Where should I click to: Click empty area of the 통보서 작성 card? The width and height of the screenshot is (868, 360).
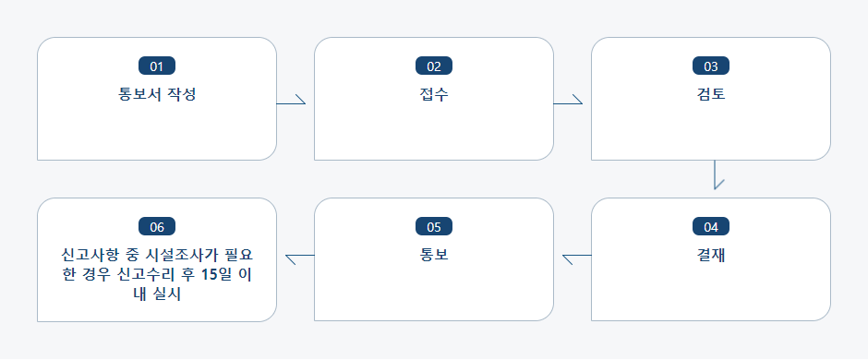click(157, 133)
